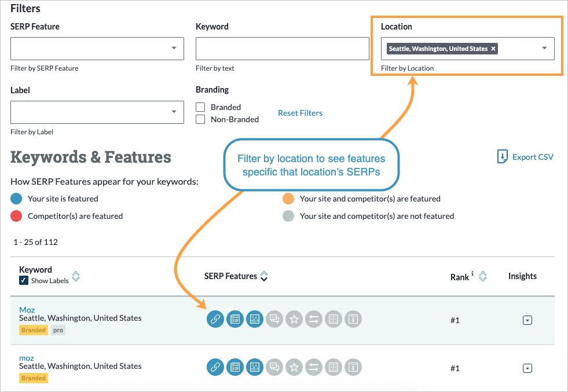Click the Reset Filters link
568x392 pixels.
point(300,113)
